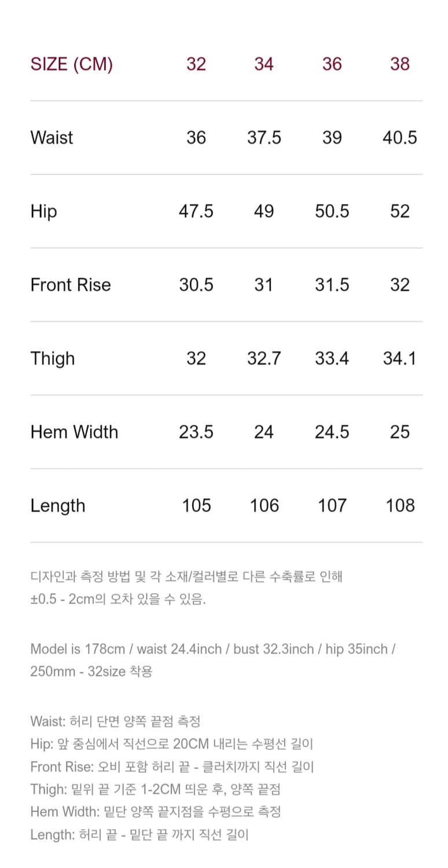Click the Hem Width row label
This screenshot has height=868, width=448.
(74, 432)
